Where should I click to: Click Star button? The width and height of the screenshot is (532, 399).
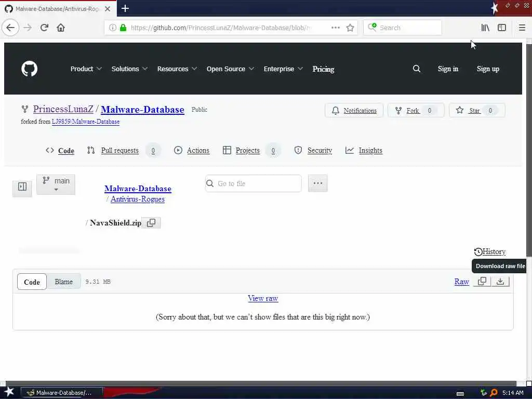(477, 110)
